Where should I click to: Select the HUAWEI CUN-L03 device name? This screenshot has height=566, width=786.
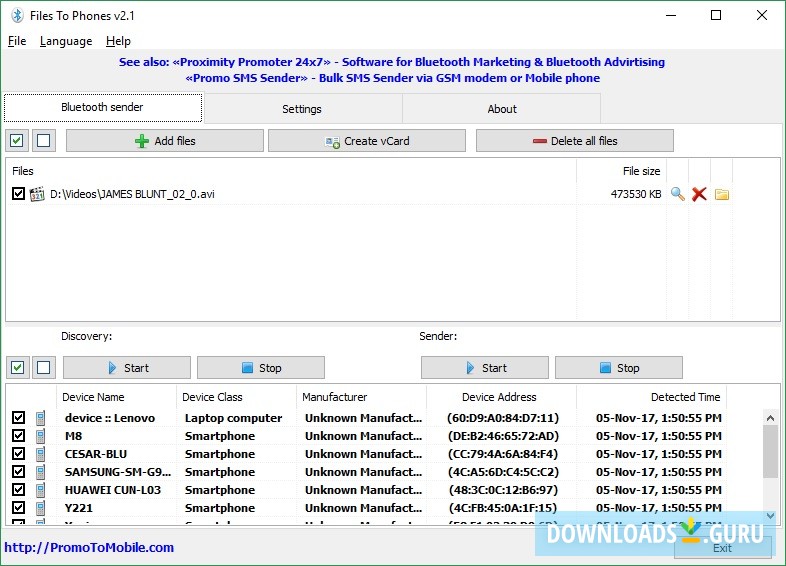point(113,490)
